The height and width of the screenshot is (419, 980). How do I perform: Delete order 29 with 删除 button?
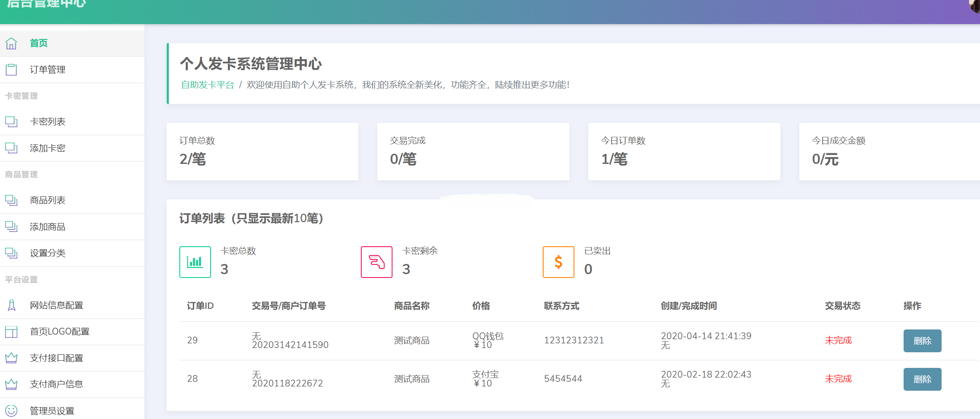tap(922, 341)
